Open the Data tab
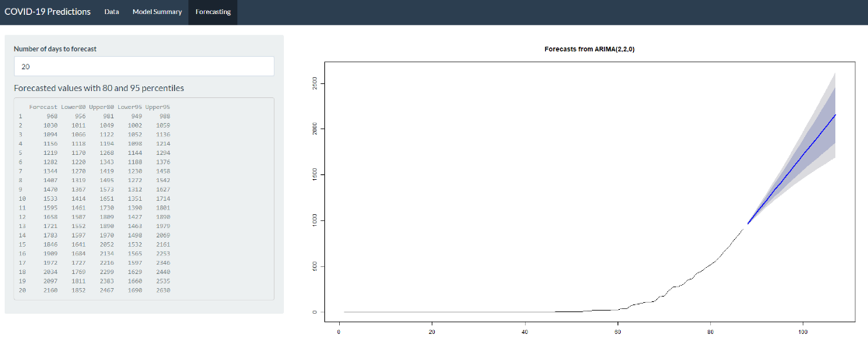The width and height of the screenshot is (868, 355). tap(111, 12)
